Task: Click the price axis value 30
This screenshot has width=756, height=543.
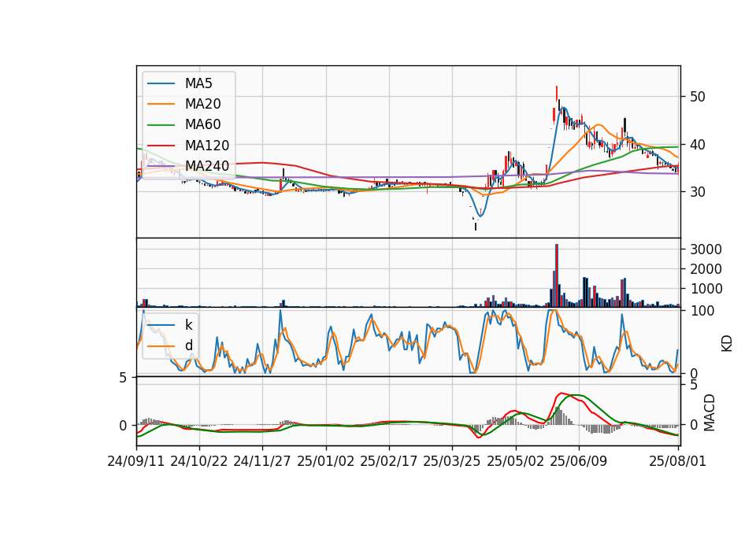Action: point(698,192)
